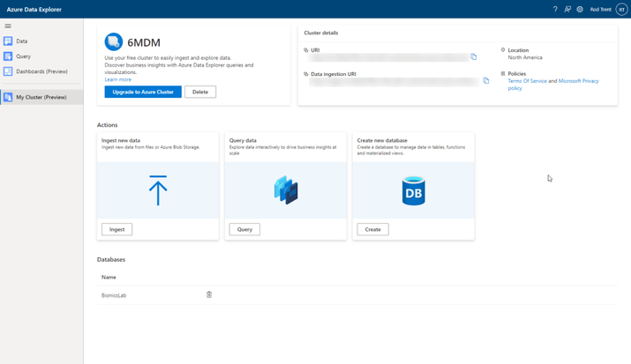The width and height of the screenshot is (631, 364).
Task: Click the Query data card title
Action: coord(243,141)
